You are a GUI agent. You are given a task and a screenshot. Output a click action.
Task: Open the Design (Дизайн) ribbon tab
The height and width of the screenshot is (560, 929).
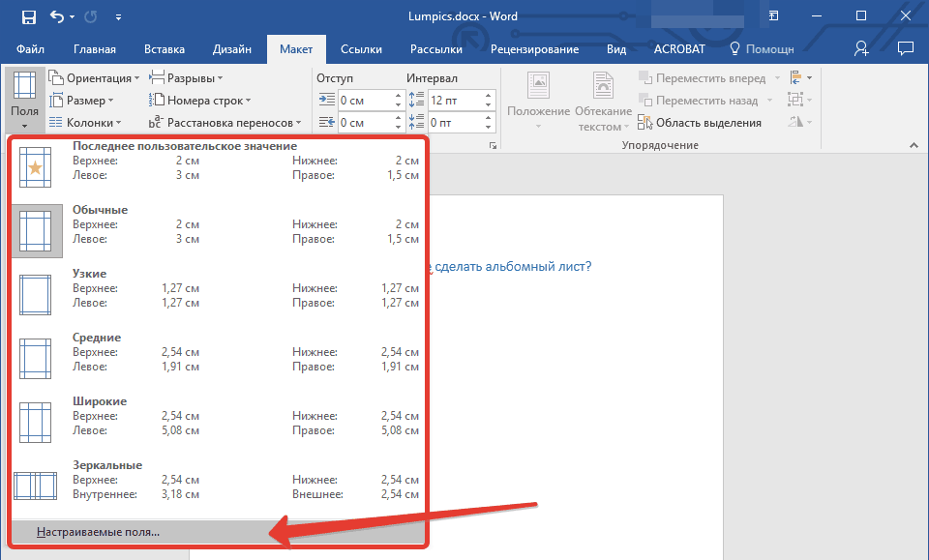pos(232,49)
